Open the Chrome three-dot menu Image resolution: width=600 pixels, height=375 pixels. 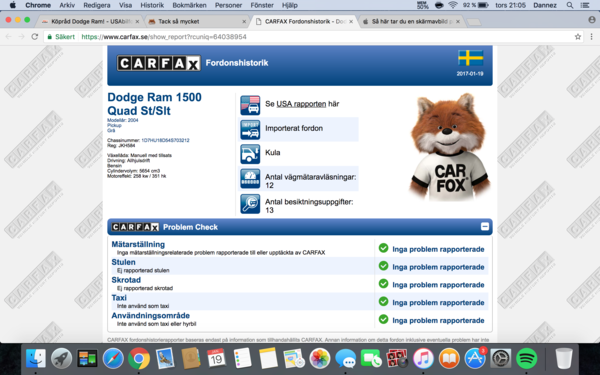tap(591, 37)
